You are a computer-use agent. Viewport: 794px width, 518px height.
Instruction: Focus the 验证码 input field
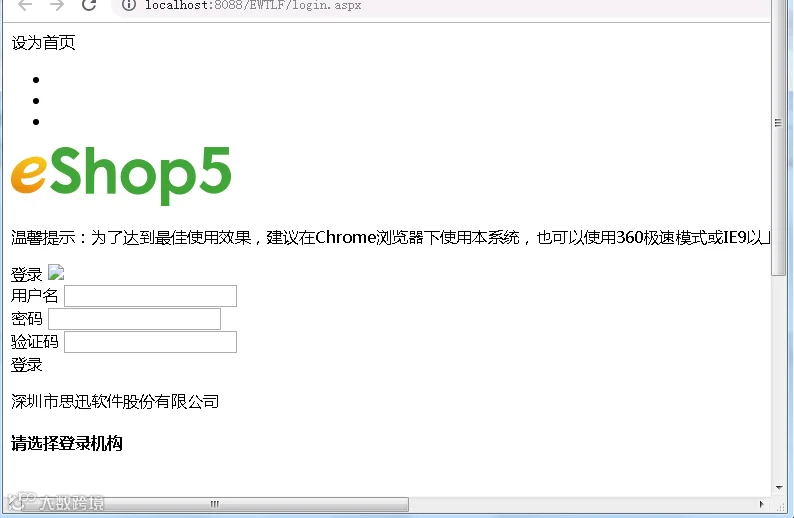point(150,342)
